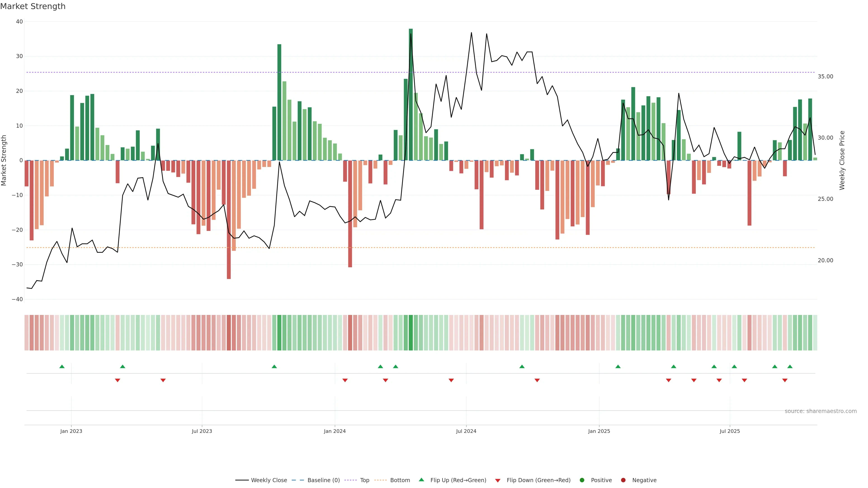Click the first red flip-down triangle marker
868x488 pixels.
coord(118,380)
